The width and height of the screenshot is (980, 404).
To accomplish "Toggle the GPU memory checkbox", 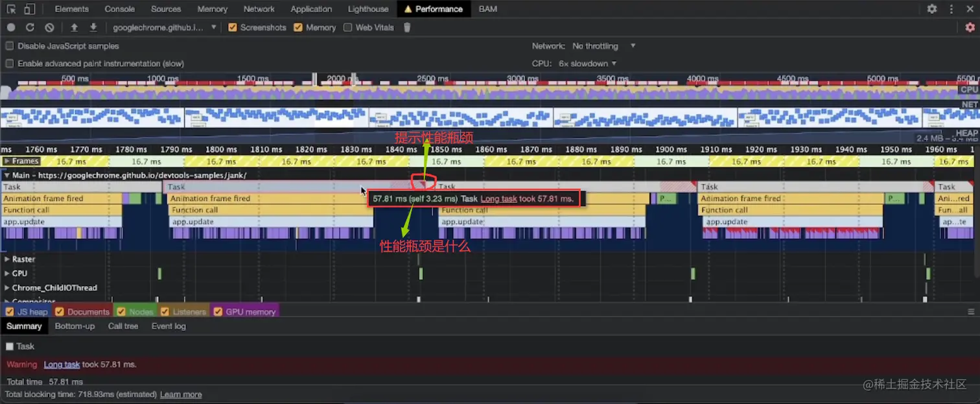I will click(218, 312).
